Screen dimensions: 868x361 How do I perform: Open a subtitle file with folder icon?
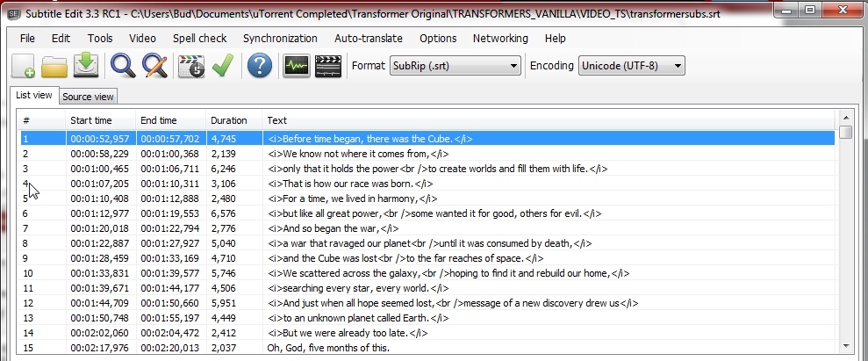click(54, 66)
